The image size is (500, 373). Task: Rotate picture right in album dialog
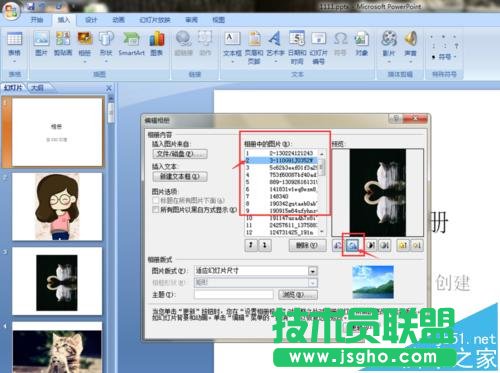click(x=353, y=246)
